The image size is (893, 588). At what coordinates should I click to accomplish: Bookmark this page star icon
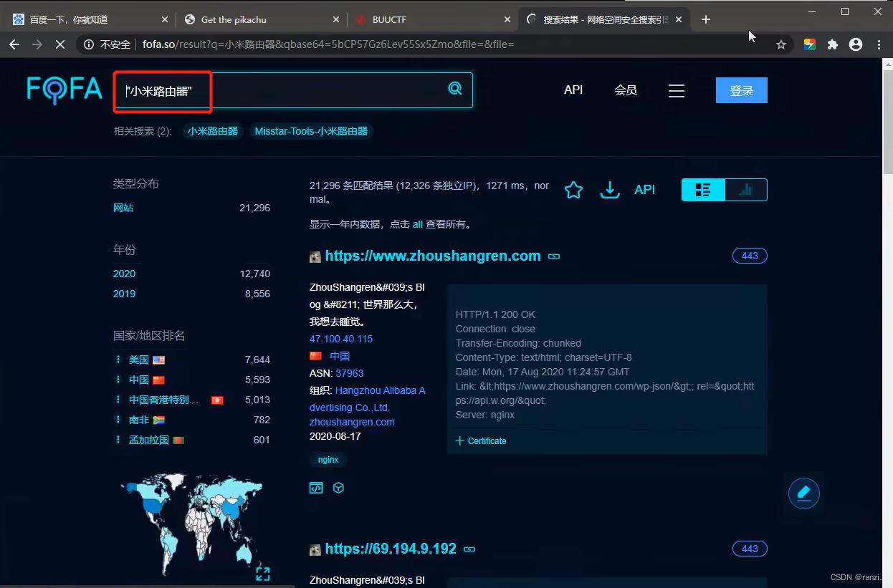[x=781, y=44]
